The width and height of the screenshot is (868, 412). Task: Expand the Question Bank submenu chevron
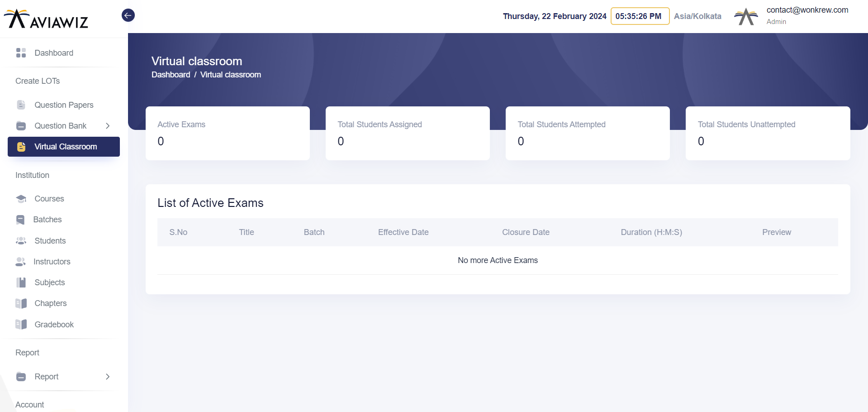(x=108, y=126)
